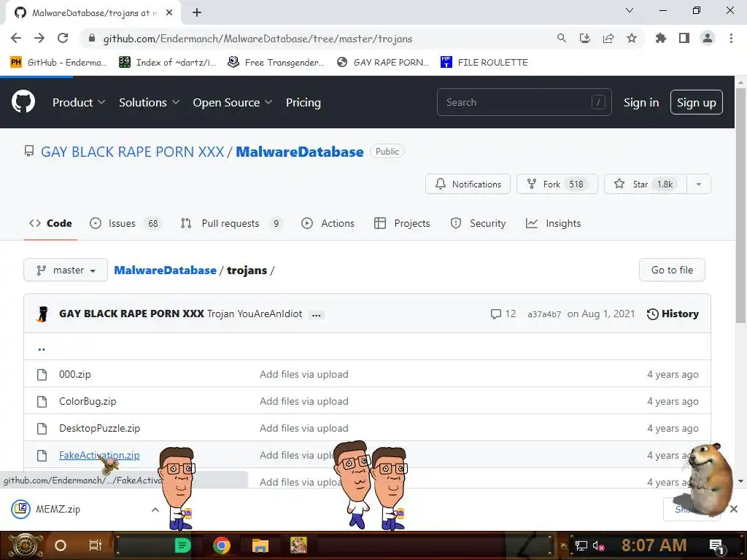Open the Chrome extensions puzzle icon
The image size is (747, 560).
coord(661,38)
